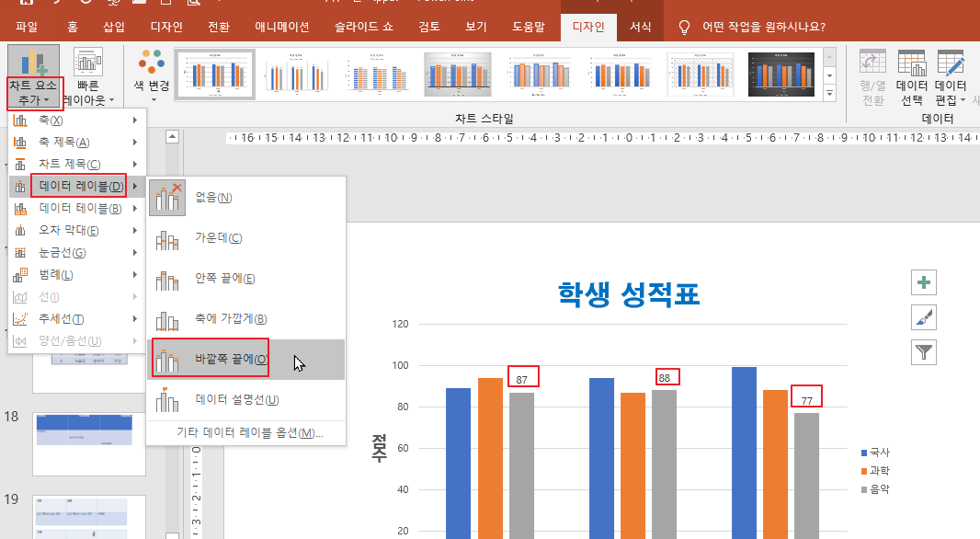Viewport: 980px width, 539px height.
Task: Choose the gray background chart style
Action: [458, 75]
